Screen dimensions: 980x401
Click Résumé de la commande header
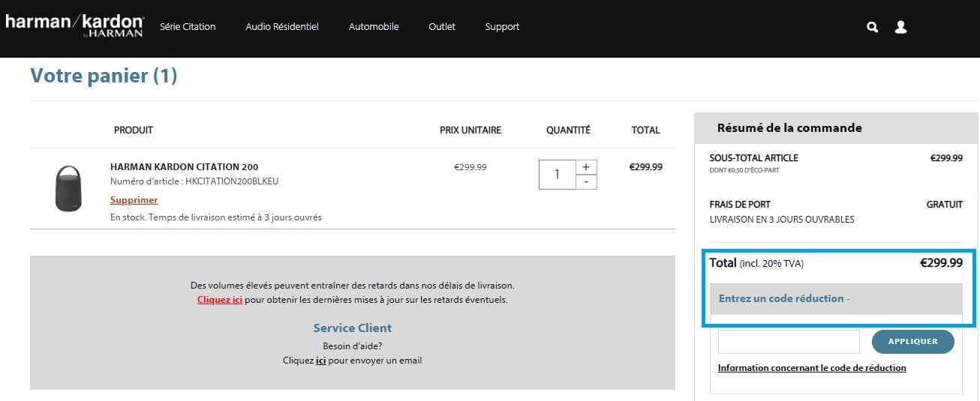tap(789, 128)
